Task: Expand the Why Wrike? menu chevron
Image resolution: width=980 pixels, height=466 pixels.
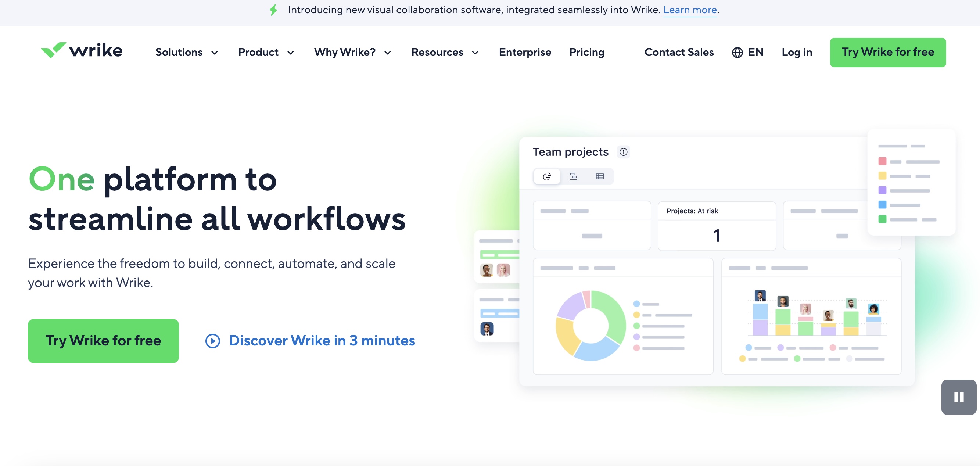Action: (388, 53)
